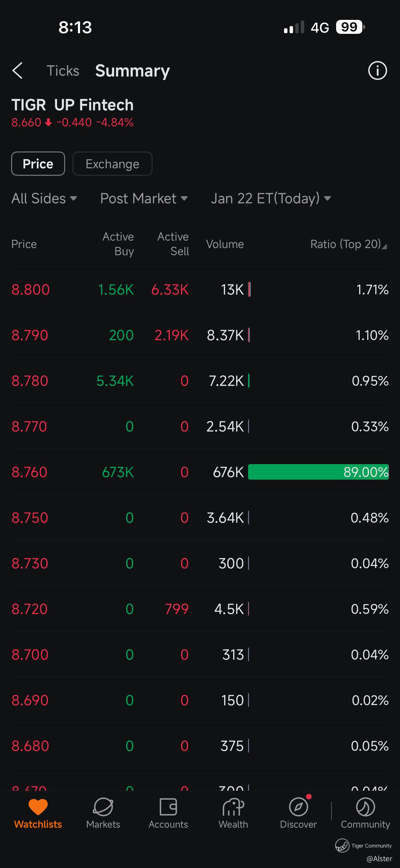Screen dimensions: 400x868
Task: Switch to the Ticks tab
Action: pos(63,71)
